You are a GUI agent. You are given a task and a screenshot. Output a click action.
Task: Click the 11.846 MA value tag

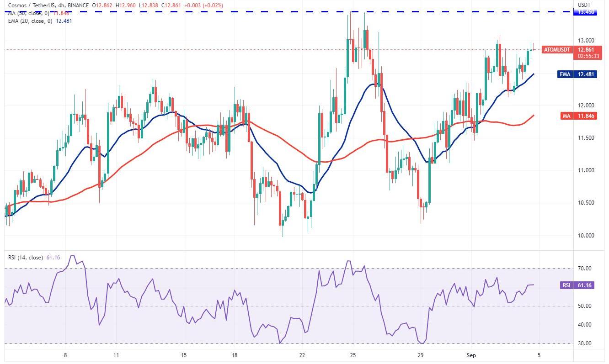coord(587,116)
